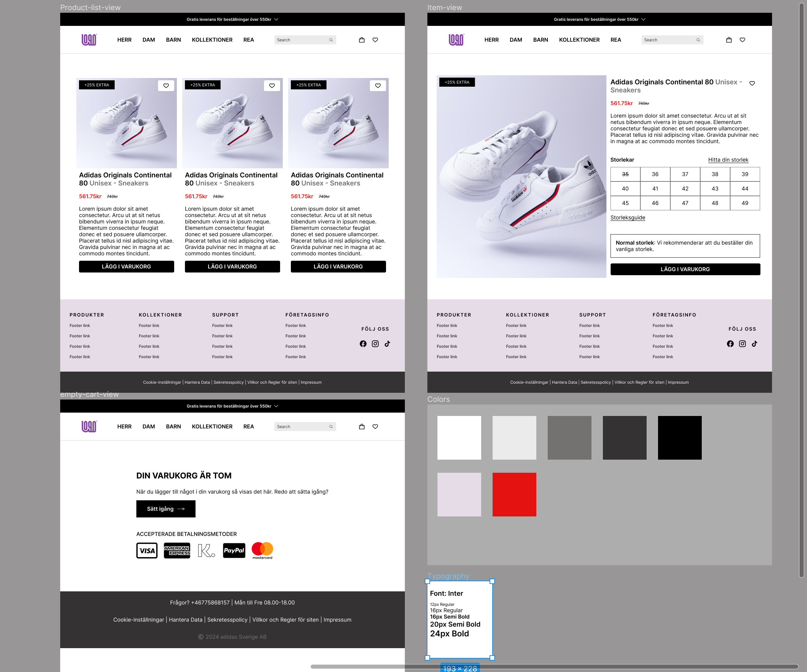The width and height of the screenshot is (807, 672).
Task: Open Instagram icon in Item-view footer
Action: (742, 344)
